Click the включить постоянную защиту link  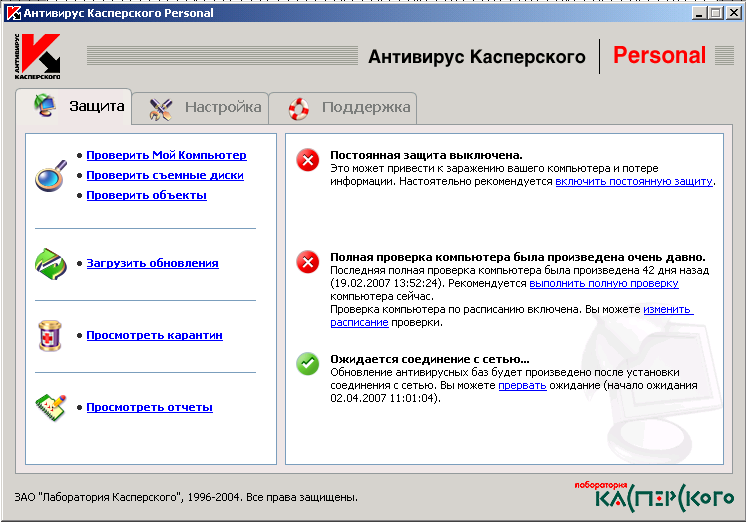(634, 181)
